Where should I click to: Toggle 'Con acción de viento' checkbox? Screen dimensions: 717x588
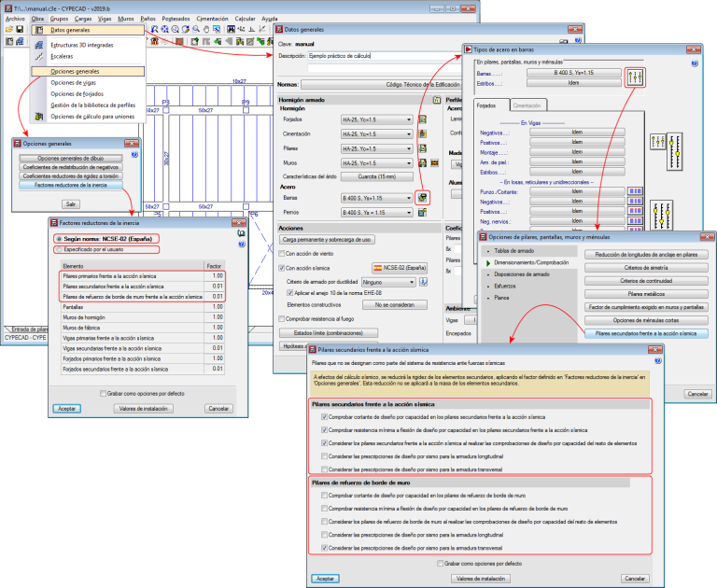point(280,253)
